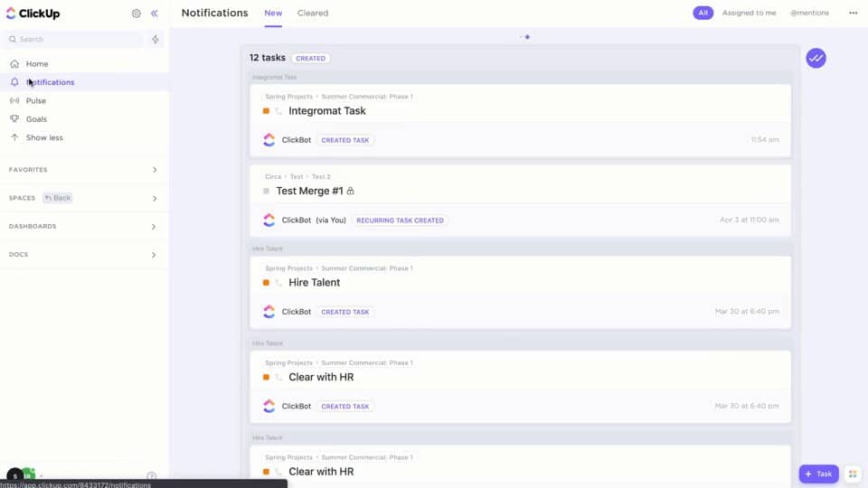Image resolution: width=868 pixels, height=488 pixels.
Task: Select the All notifications filter
Action: click(x=703, y=13)
